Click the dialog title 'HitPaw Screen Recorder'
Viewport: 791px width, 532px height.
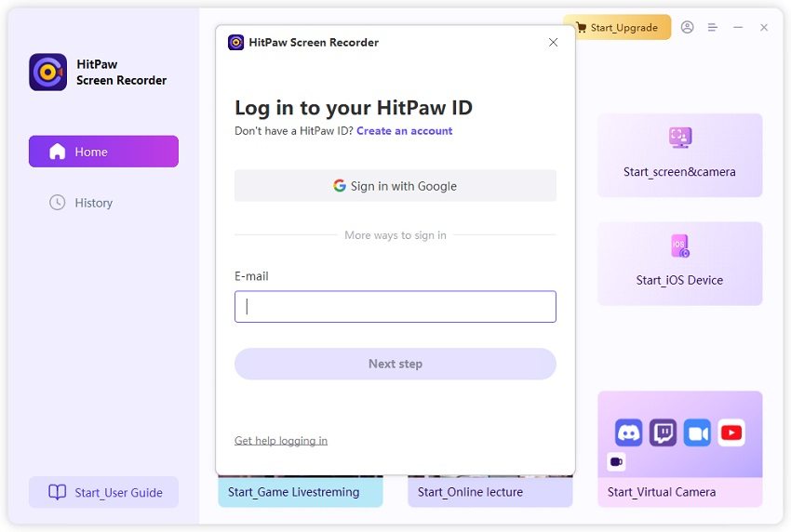tap(314, 43)
